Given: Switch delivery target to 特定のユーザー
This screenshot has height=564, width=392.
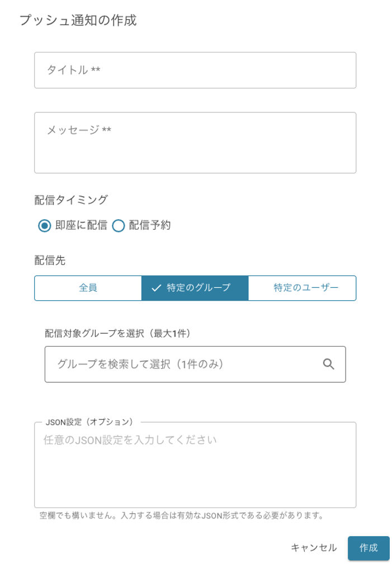Looking at the screenshot, I should pyautogui.click(x=302, y=288).
